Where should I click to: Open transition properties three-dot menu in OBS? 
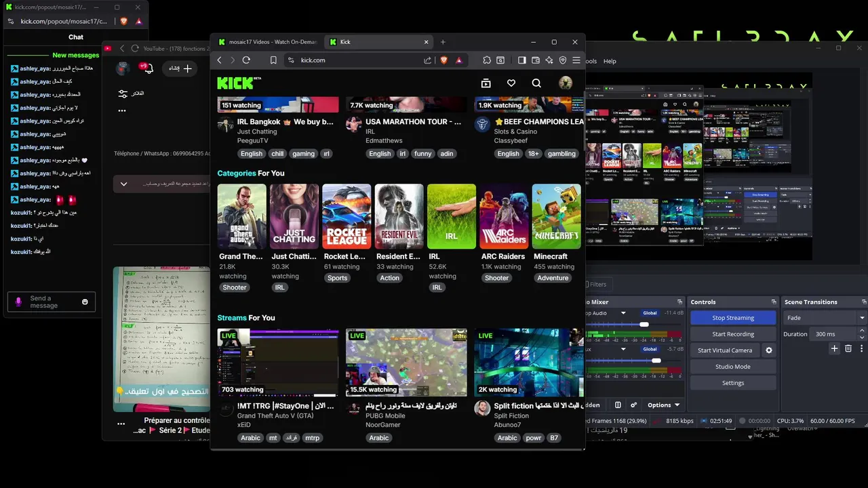[x=861, y=348]
